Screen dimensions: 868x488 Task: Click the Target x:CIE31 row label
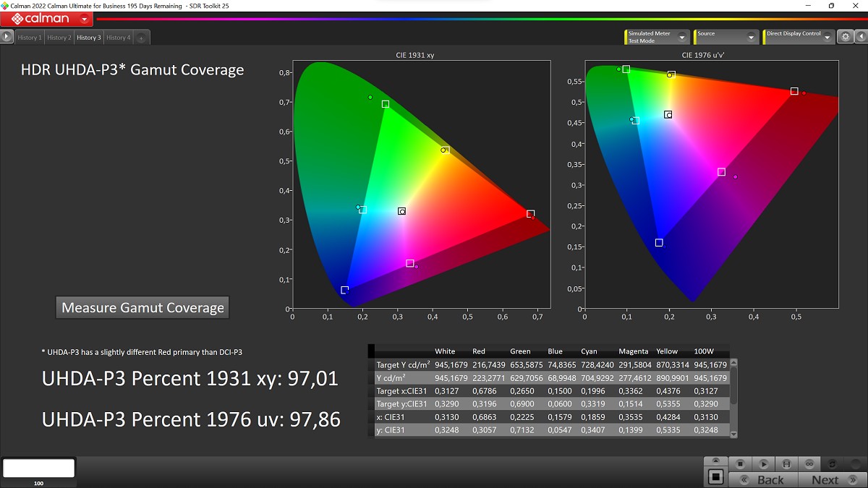401,391
